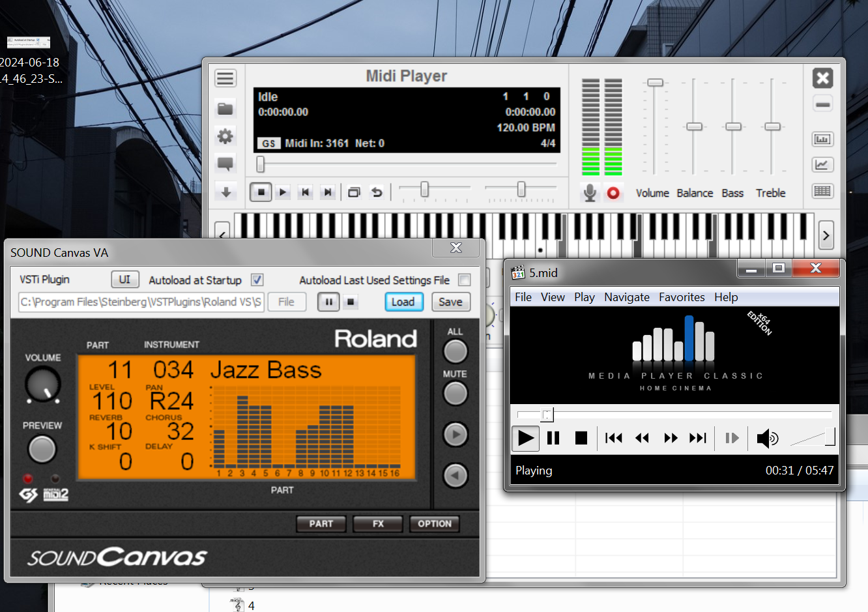Open the keyboard grid icon in Midi Player
The image size is (868, 612).
(822, 191)
